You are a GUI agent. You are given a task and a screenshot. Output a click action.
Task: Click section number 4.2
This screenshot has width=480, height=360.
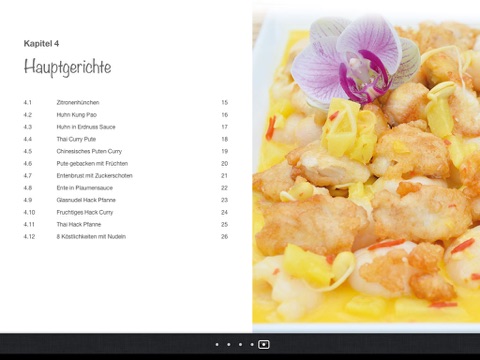click(x=28, y=115)
